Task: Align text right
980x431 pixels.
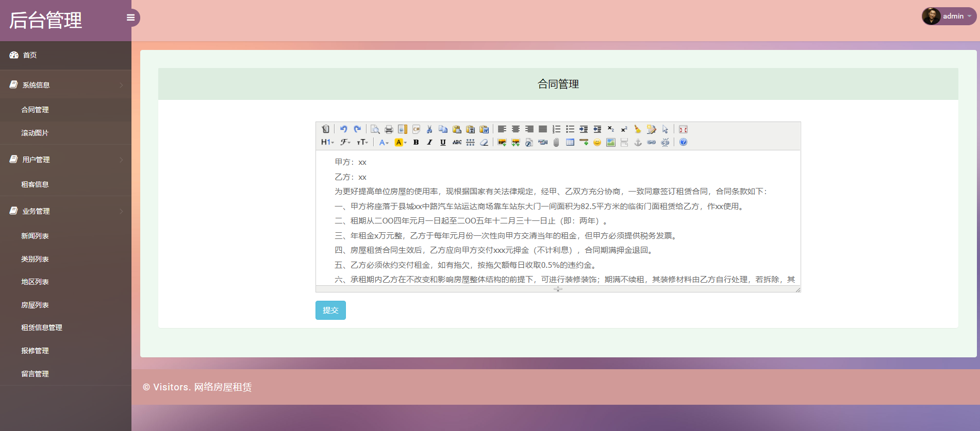Action: coord(529,129)
